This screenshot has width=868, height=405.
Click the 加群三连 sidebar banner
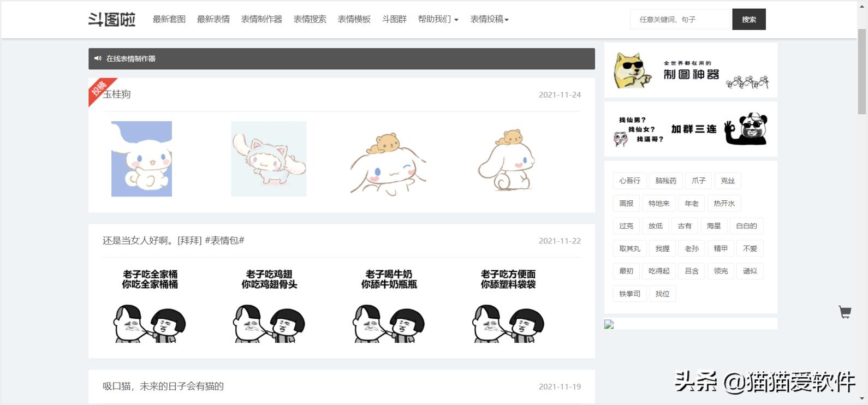691,129
